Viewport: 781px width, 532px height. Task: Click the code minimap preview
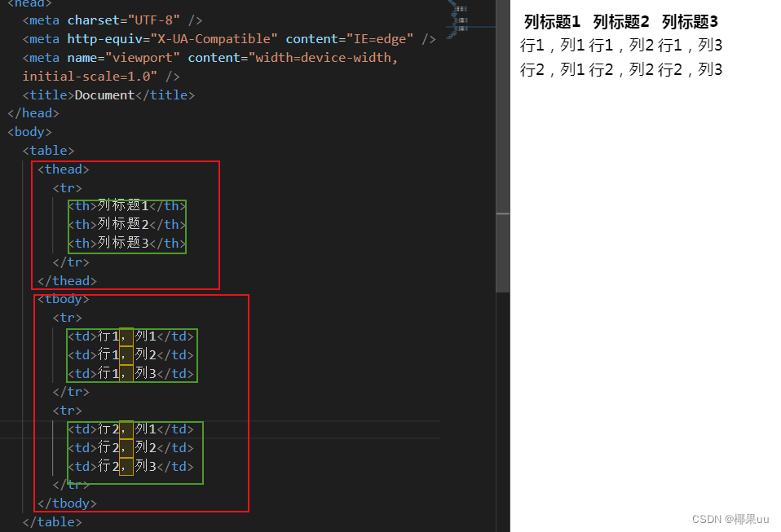(458, 20)
